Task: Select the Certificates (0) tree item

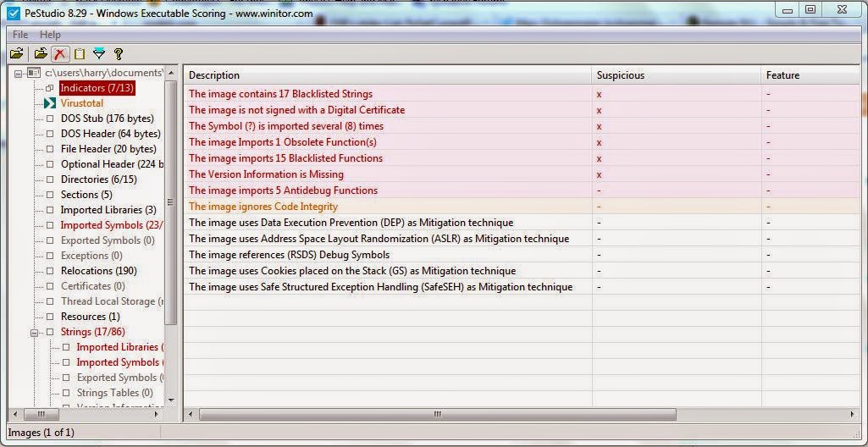Action: point(93,286)
